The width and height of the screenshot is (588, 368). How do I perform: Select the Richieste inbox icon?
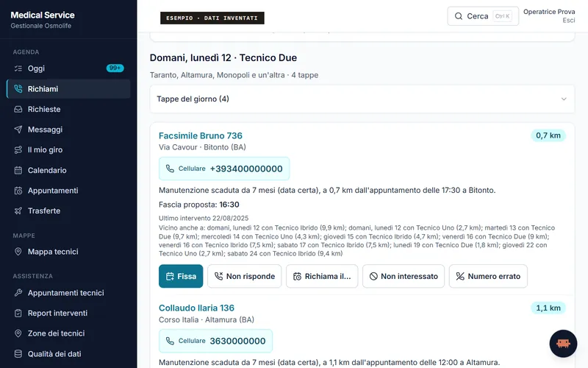point(18,109)
